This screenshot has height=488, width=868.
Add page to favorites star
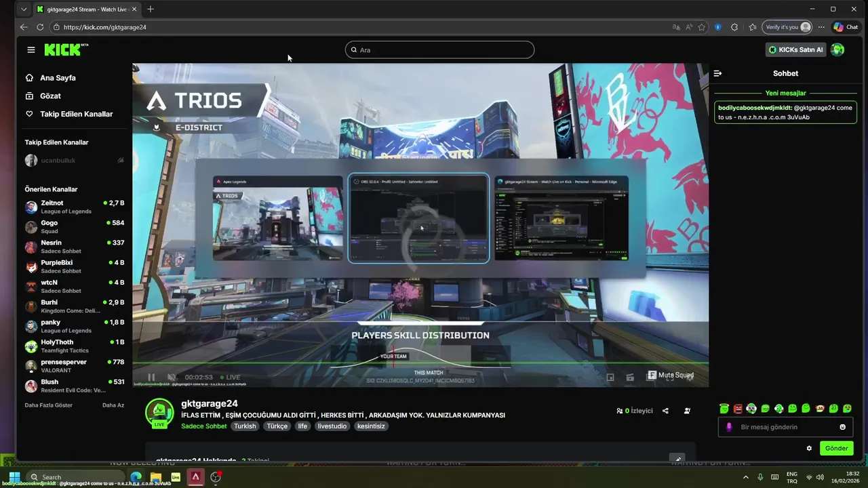(x=701, y=27)
